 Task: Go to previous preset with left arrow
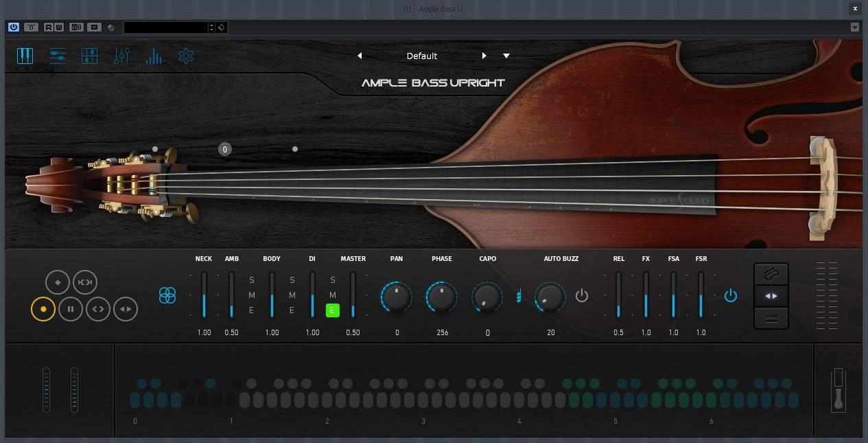tap(360, 56)
